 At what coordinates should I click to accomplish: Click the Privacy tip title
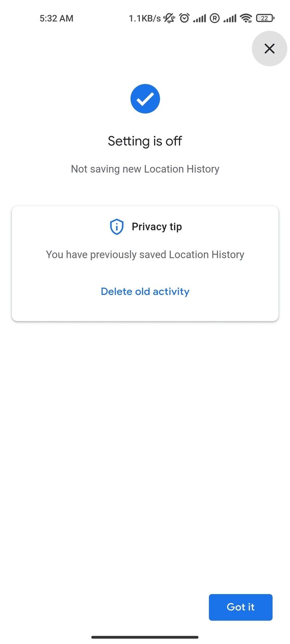[x=157, y=227]
